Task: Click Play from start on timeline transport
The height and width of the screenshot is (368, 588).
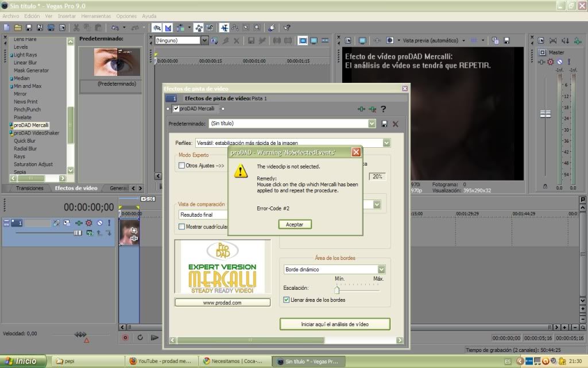Action: (x=154, y=338)
